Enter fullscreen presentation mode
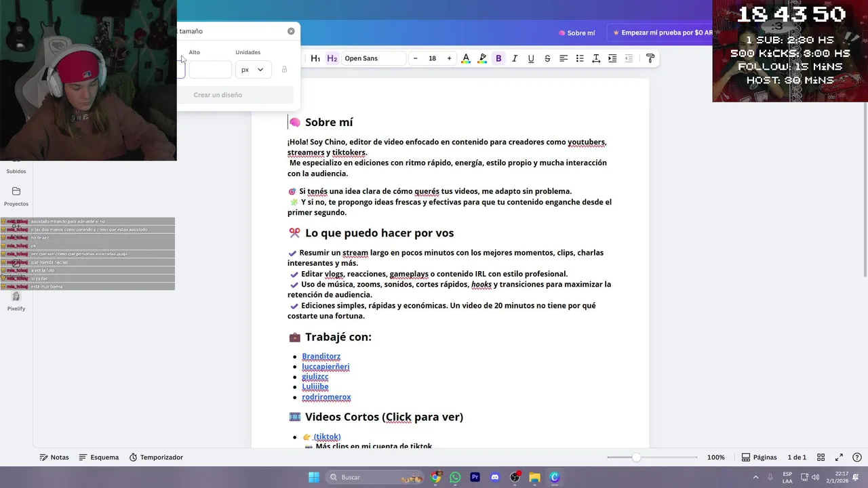 (839, 457)
